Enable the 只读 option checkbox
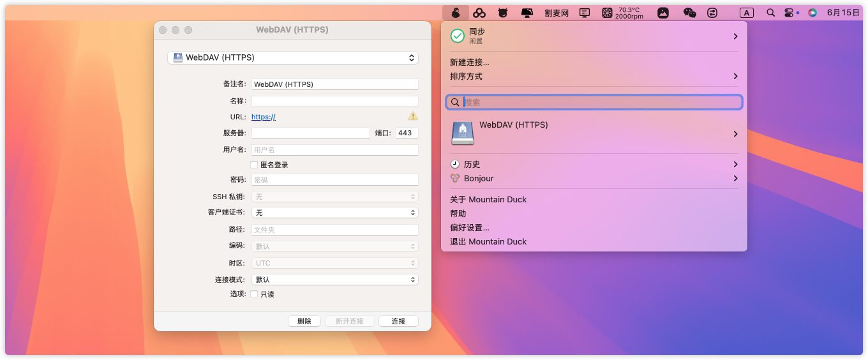The image size is (868, 360). 254,294
